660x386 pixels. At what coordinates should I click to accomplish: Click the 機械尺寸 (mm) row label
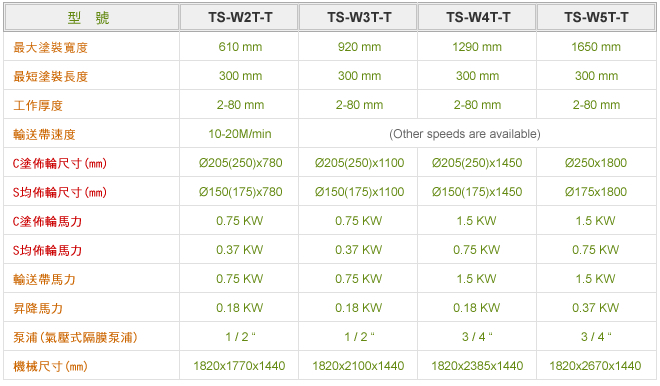pyautogui.click(x=50, y=367)
